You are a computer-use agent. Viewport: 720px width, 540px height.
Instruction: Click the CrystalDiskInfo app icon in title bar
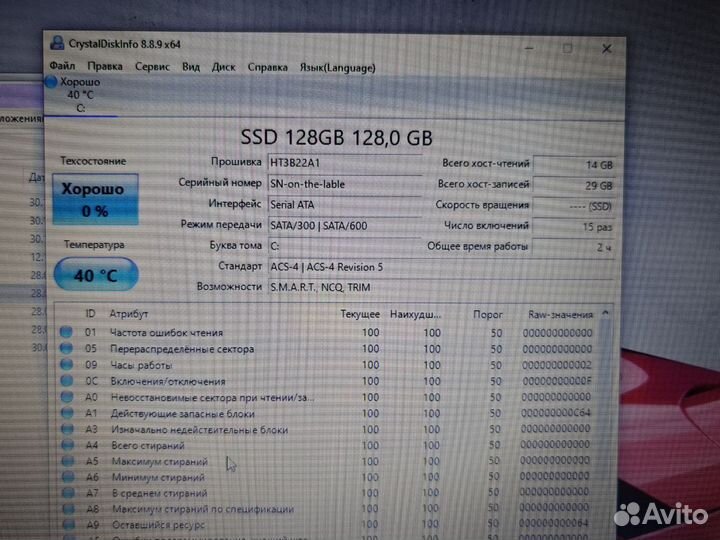(x=57, y=43)
